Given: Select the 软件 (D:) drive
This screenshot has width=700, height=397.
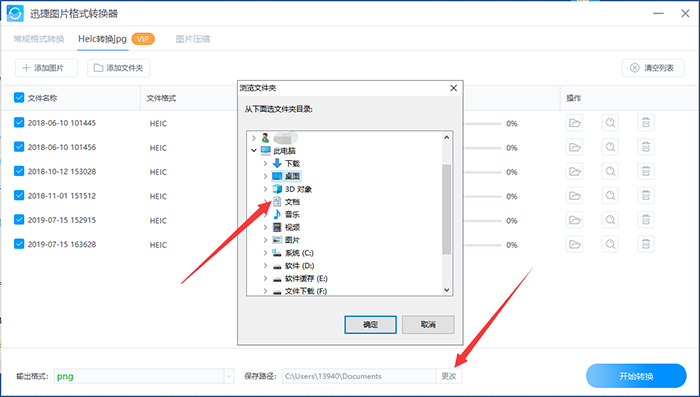Looking at the screenshot, I should click(293, 266).
